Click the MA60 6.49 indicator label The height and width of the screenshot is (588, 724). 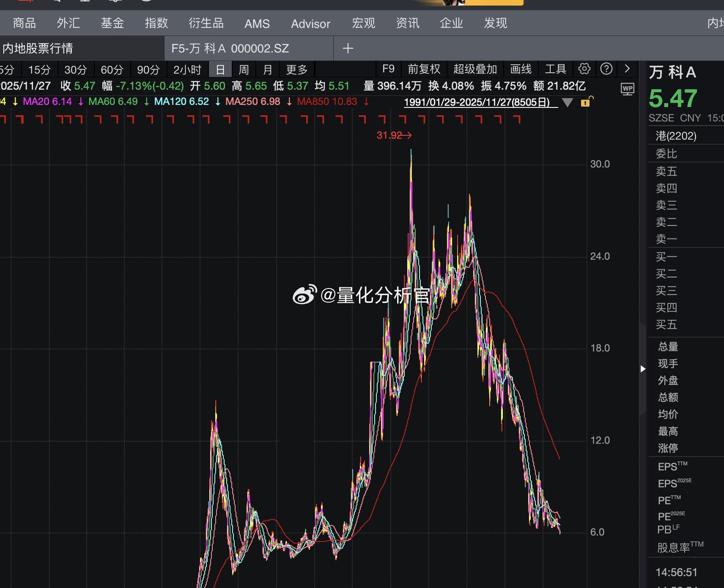[x=113, y=102]
